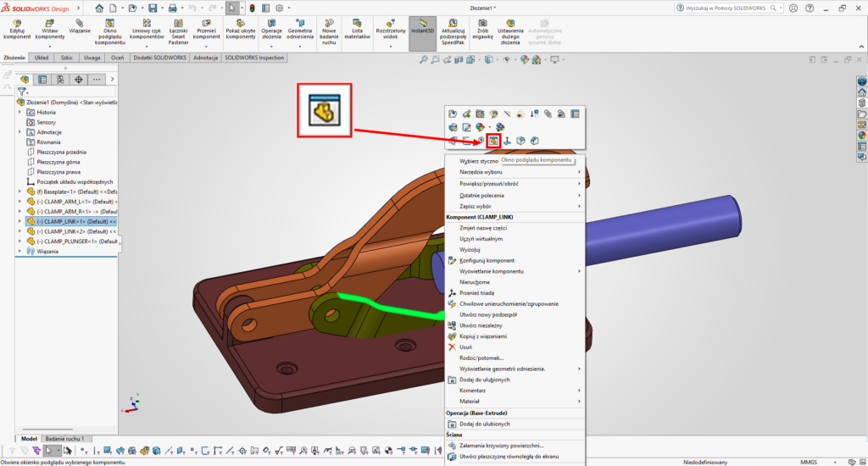Open the appearance color sphere in view toolbar
868x466 pixels.
coord(524,60)
